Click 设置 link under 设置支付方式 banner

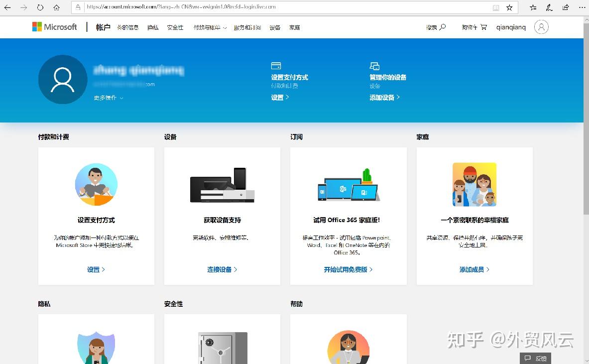click(280, 97)
